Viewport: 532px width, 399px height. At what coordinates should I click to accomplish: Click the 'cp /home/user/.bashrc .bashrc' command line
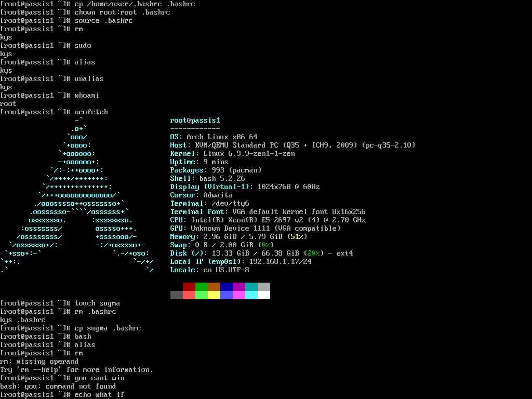98,4
